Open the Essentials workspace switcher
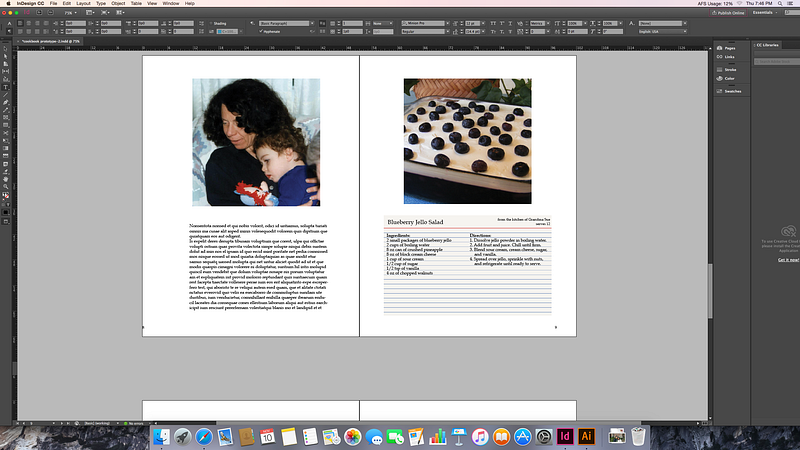Viewport: 800px width, 450px height. [765, 13]
